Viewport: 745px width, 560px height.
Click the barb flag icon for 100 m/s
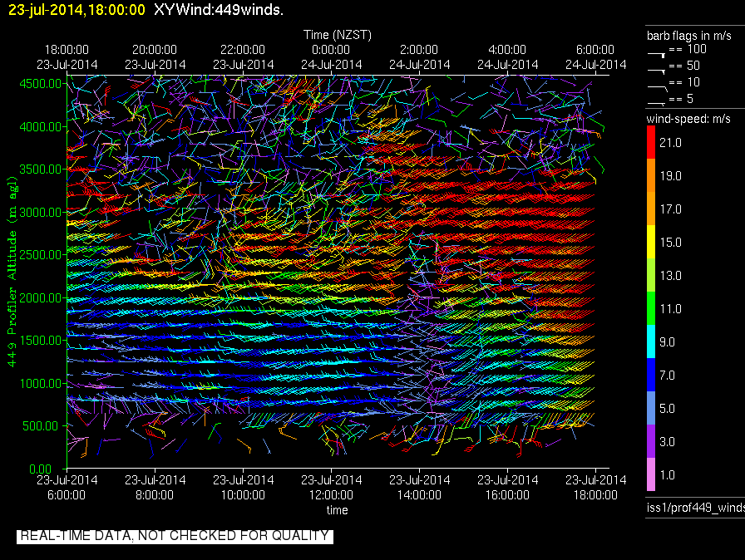point(656,55)
